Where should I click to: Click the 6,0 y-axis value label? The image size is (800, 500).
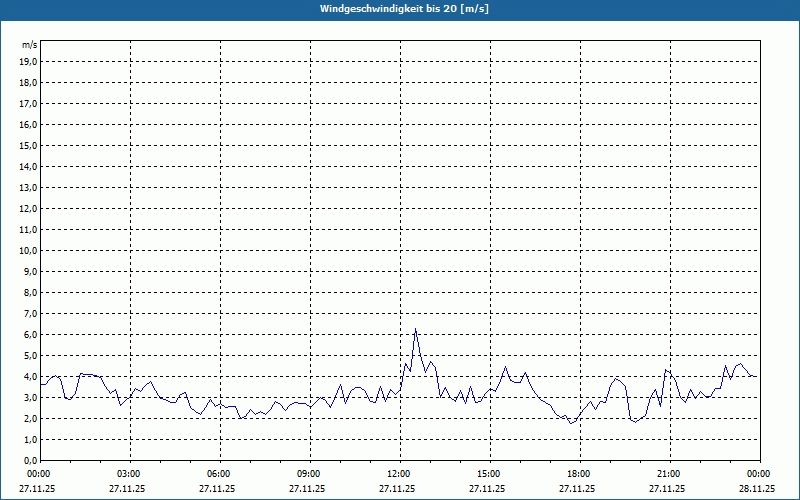click(x=30, y=334)
